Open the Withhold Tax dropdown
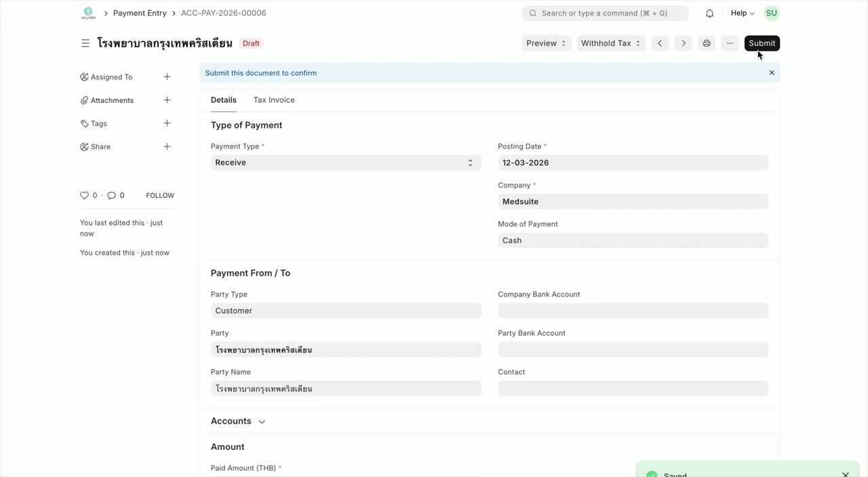 pyautogui.click(x=610, y=43)
